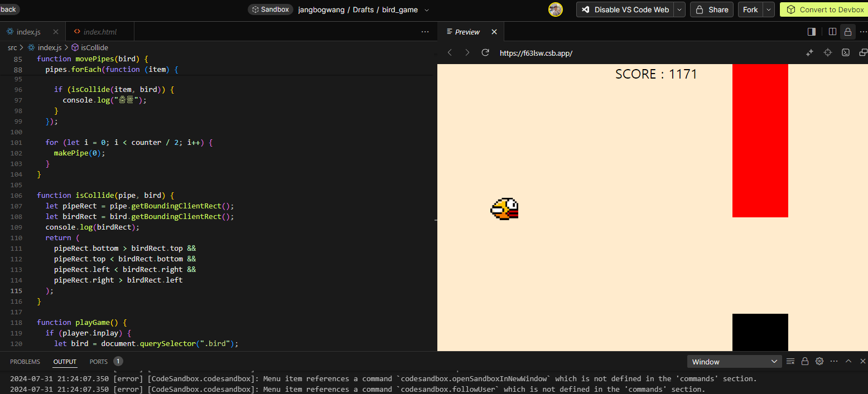Switch to the PROBLEMS panel tab
Screen dimensions: 868x394
tap(25, 362)
